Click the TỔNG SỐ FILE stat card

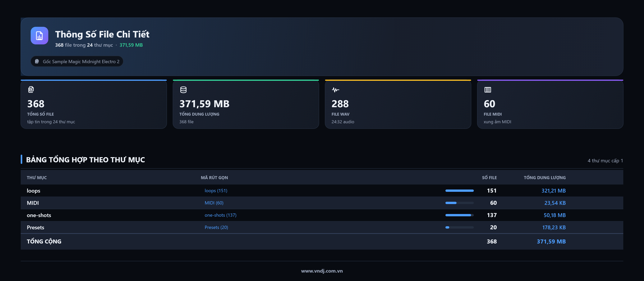94,104
